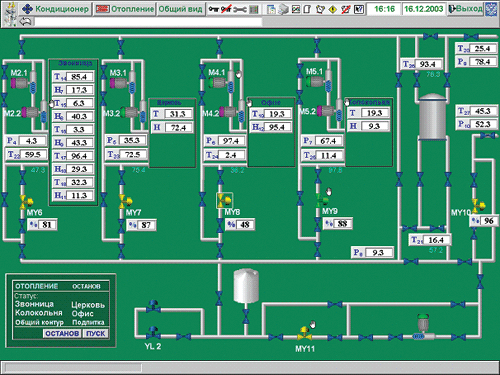
Task: Click the yellow valve MY7
Action: point(125,201)
